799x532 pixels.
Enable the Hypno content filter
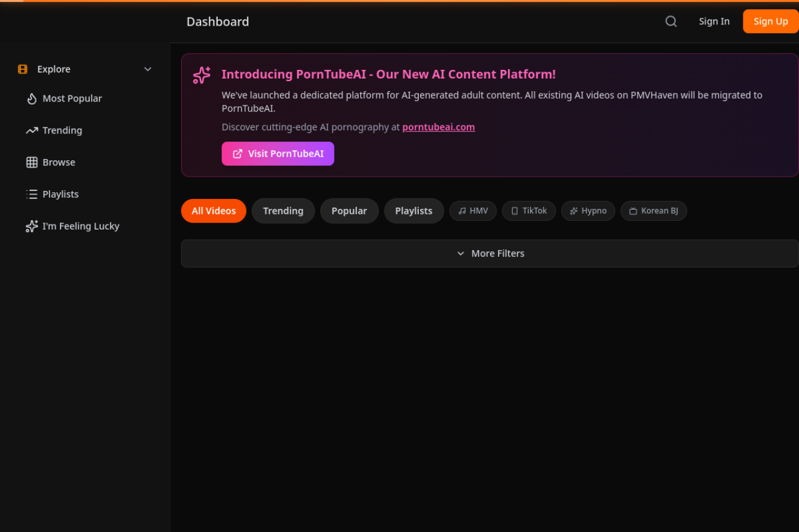(x=587, y=211)
